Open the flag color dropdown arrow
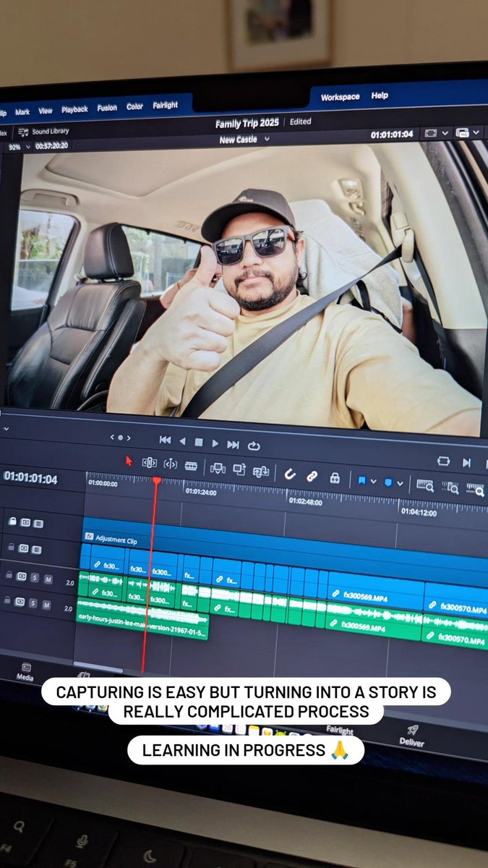 [x=374, y=482]
